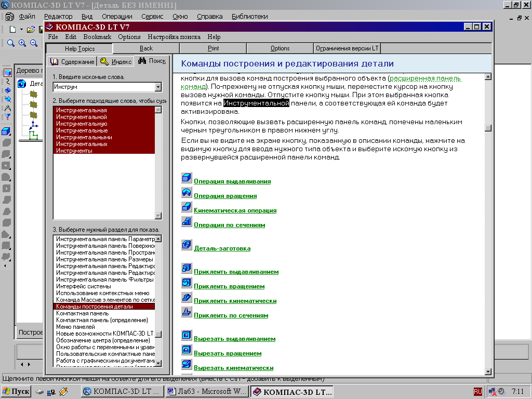Select the topic Инструментальная панель Размеры
Image resolution: width=532 pixels, height=399 pixels.
pos(104,259)
